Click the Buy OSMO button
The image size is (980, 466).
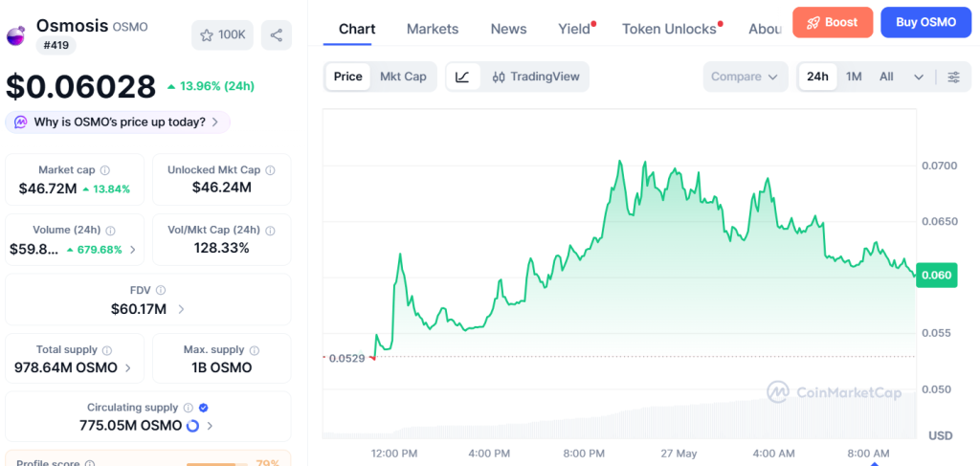[925, 23]
